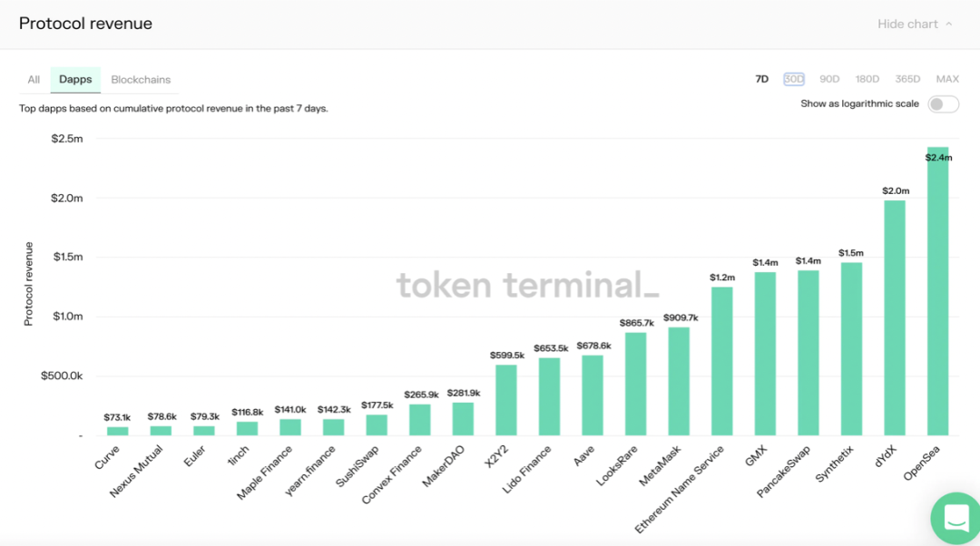Image resolution: width=980 pixels, height=546 pixels.
Task: Open the chat support bubble icon
Action: (x=955, y=518)
